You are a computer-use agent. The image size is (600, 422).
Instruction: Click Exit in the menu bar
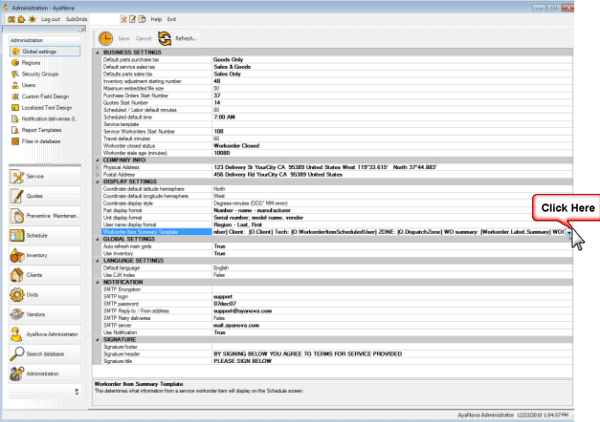[x=171, y=19]
